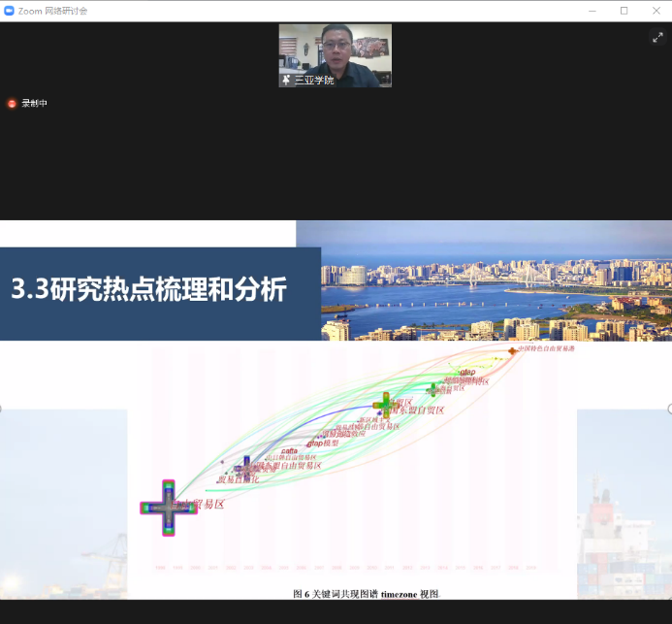Minimize the Zoom webinar window
Screen dimensions: 672x624
pos(591,11)
